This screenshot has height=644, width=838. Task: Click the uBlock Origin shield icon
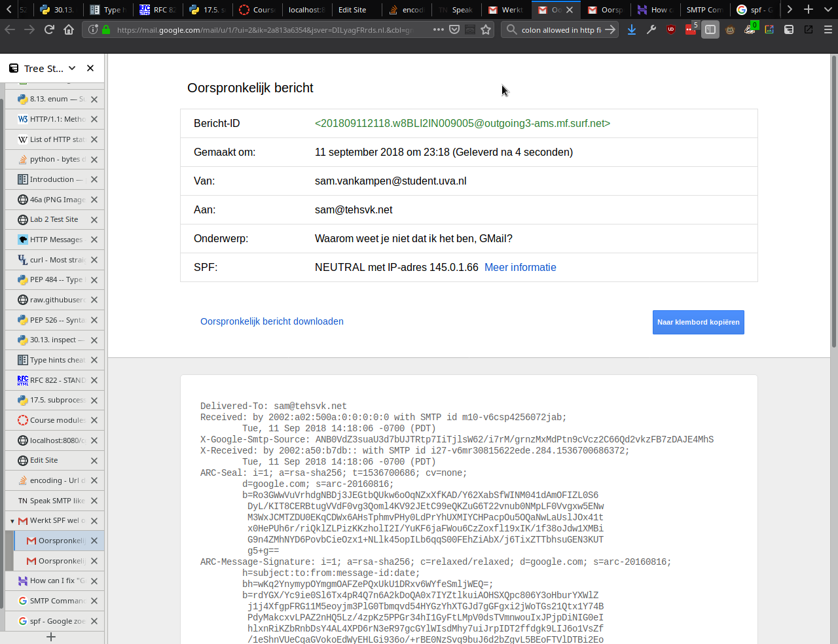pos(671,29)
